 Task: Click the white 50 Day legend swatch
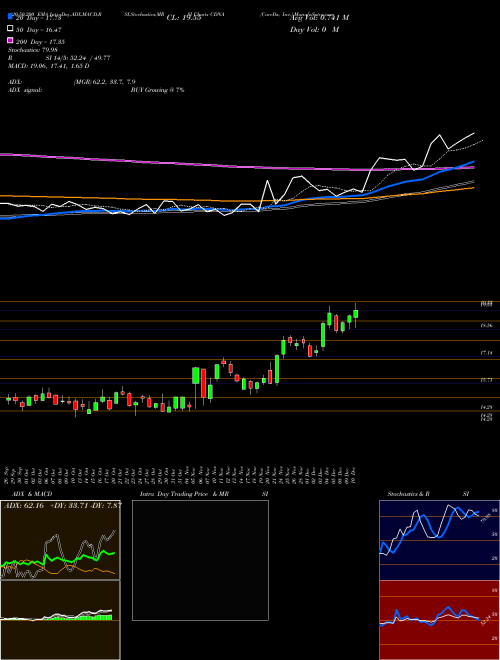(11, 29)
